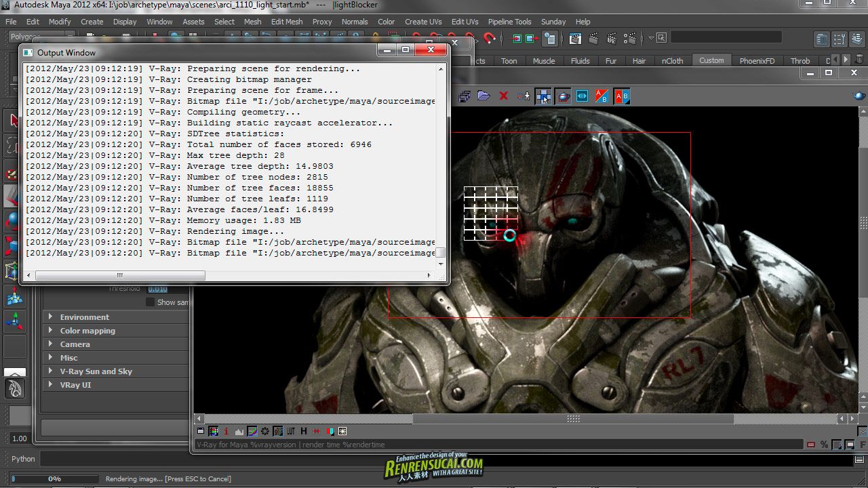The width and height of the screenshot is (868, 488).
Task: Click the F icon in frame buffer status bar
Action: point(863,445)
